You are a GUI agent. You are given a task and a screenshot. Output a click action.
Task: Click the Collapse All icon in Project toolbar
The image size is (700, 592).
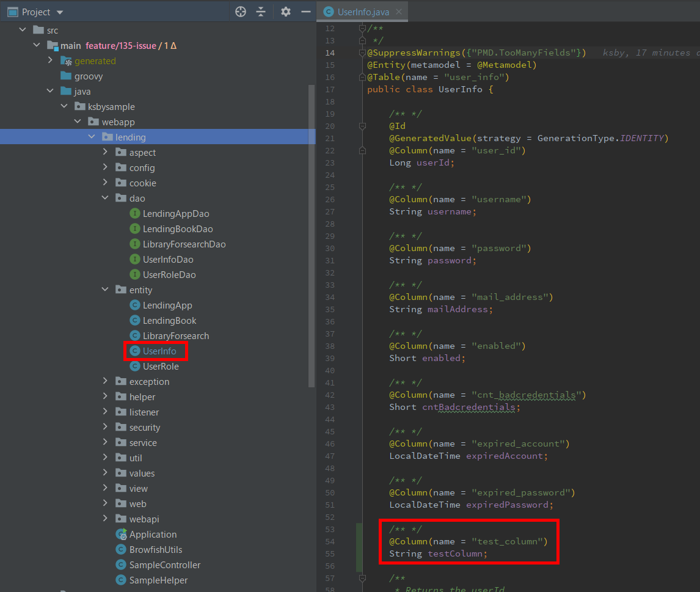pos(261,11)
